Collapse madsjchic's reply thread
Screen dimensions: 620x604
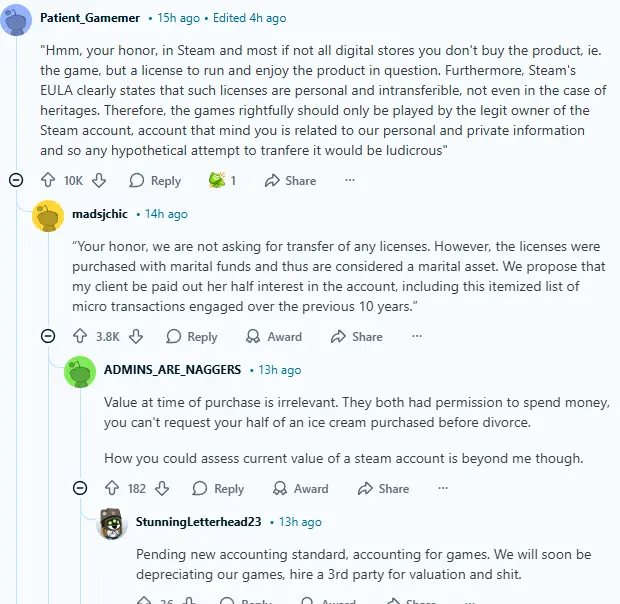pyautogui.click(x=48, y=337)
